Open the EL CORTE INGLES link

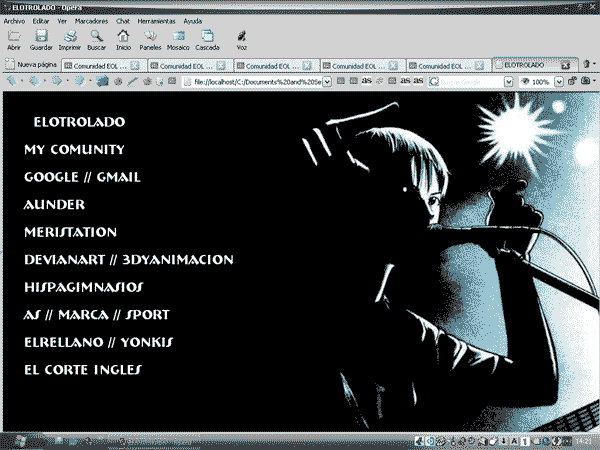83,370
